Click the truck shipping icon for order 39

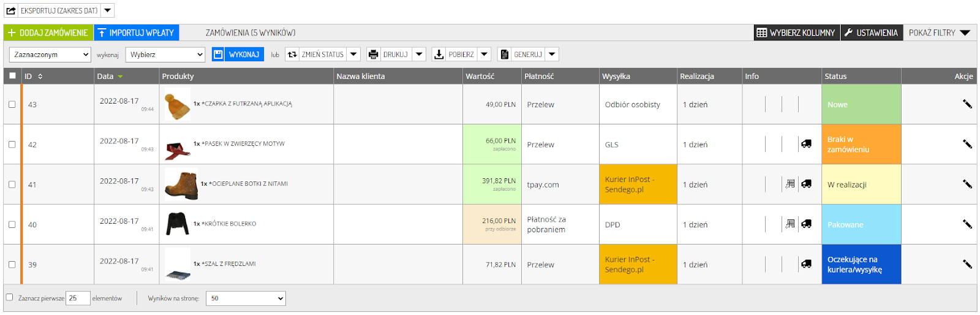(x=806, y=264)
